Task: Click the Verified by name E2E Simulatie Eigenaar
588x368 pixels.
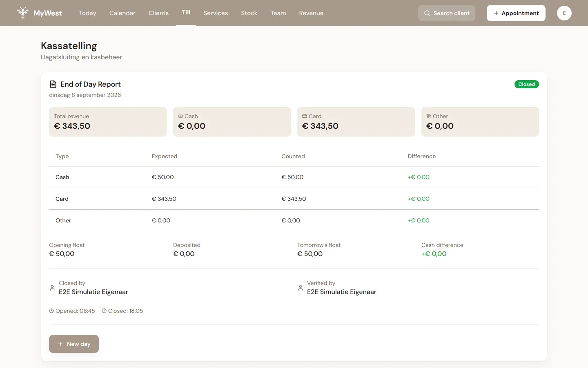Action: pos(342,292)
